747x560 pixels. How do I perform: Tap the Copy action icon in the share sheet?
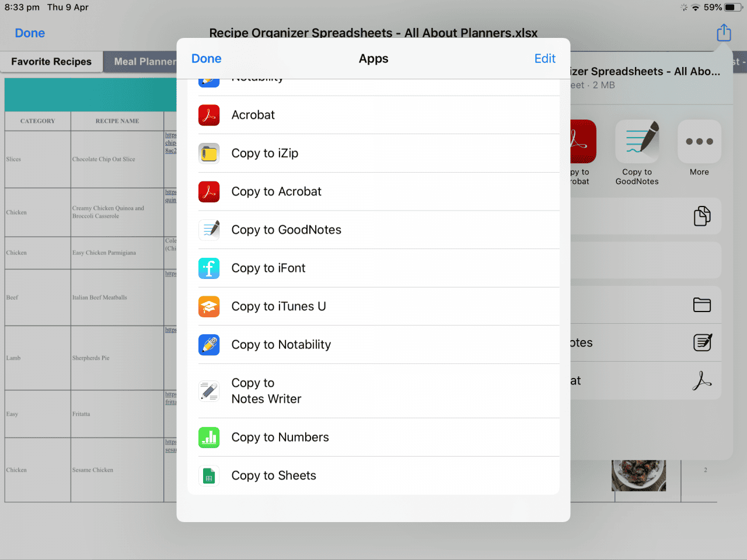coord(702,216)
